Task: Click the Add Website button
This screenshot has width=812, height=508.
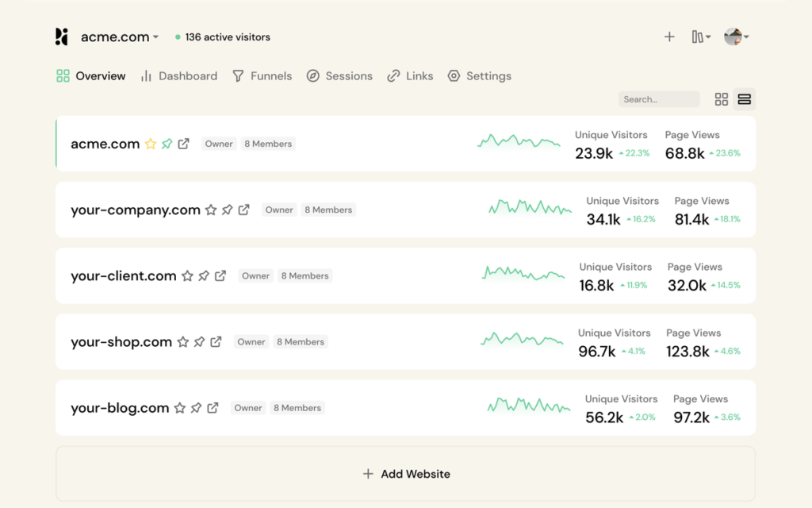Action: pyautogui.click(x=405, y=474)
